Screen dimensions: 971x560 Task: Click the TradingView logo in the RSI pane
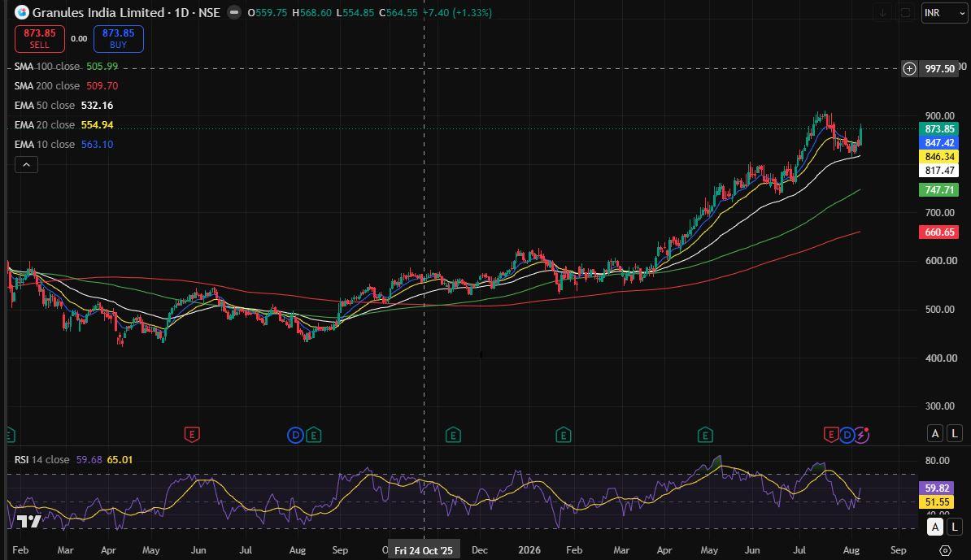tap(28, 522)
